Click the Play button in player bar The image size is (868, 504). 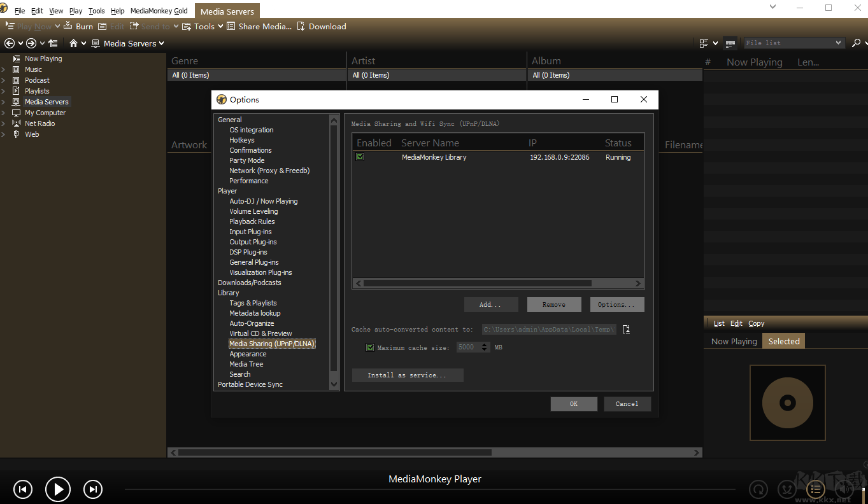[x=58, y=489]
